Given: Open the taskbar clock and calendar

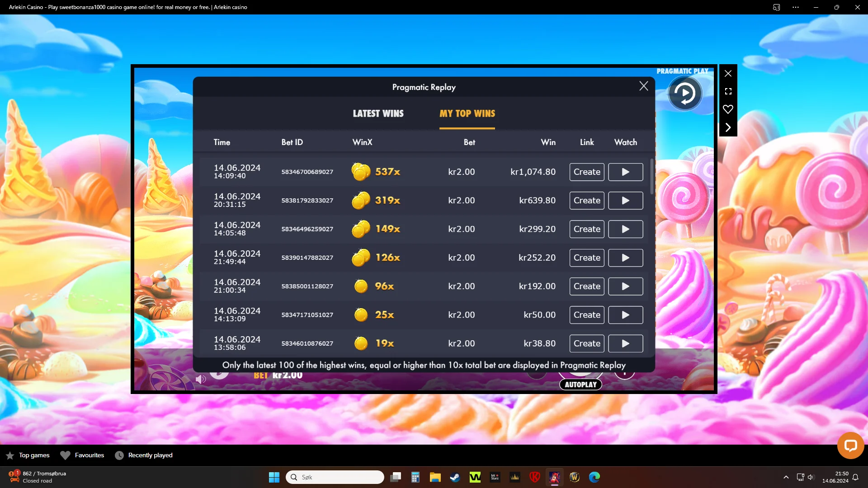Looking at the screenshot, I should pos(835,477).
